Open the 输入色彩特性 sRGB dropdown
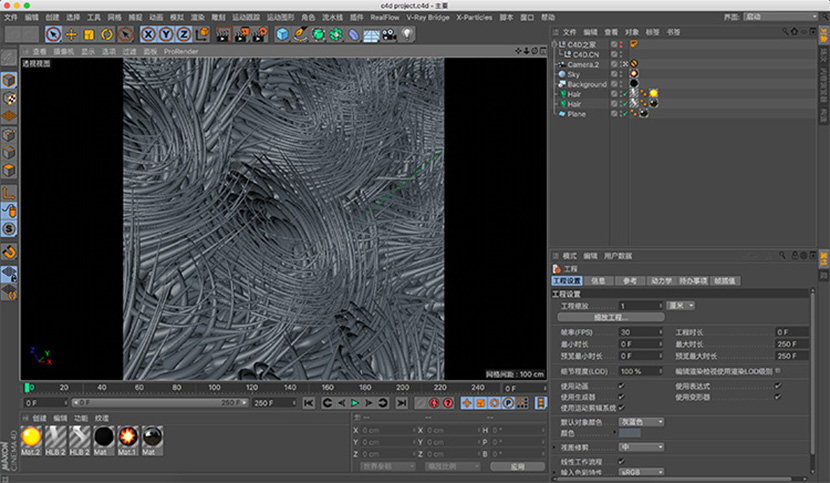Screen dimensions: 830x483 click(x=642, y=470)
